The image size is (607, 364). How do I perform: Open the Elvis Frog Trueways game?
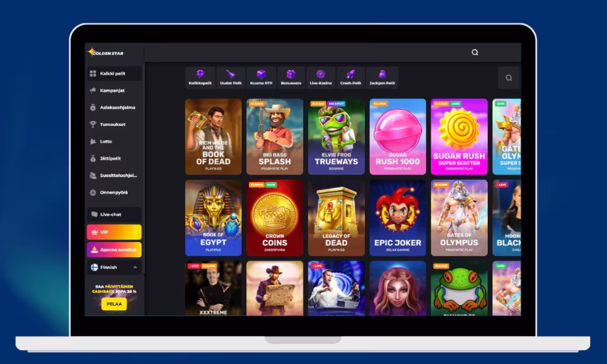point(336,136)
